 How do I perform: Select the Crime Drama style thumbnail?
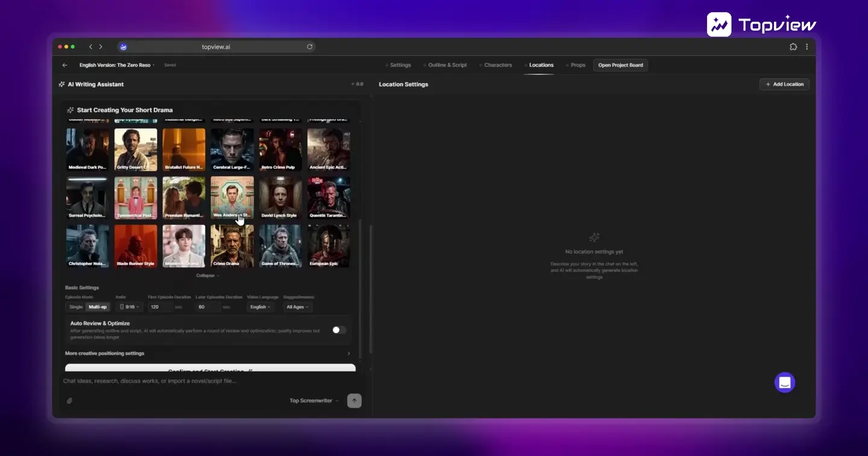coord(232,246)
